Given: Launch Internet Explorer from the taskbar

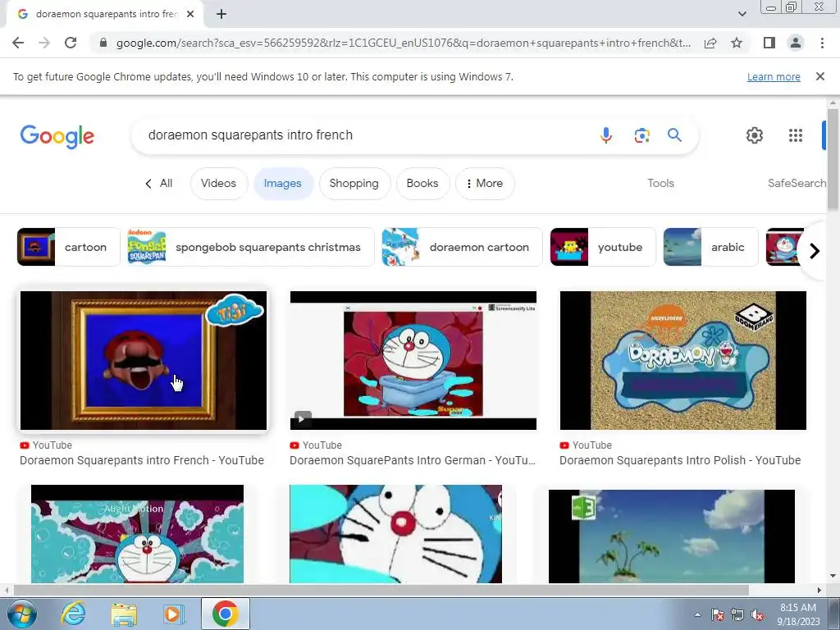Looking at the screenshot, I should click(x=73, y=614).
